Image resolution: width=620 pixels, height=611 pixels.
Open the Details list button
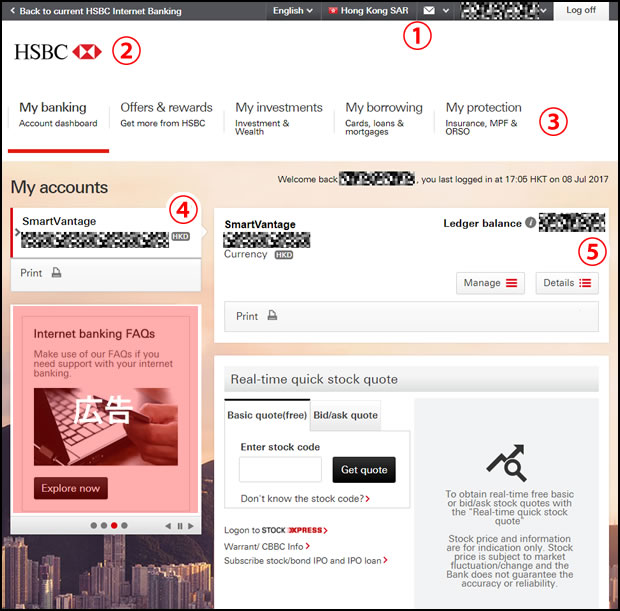click(x=567, y=283)
